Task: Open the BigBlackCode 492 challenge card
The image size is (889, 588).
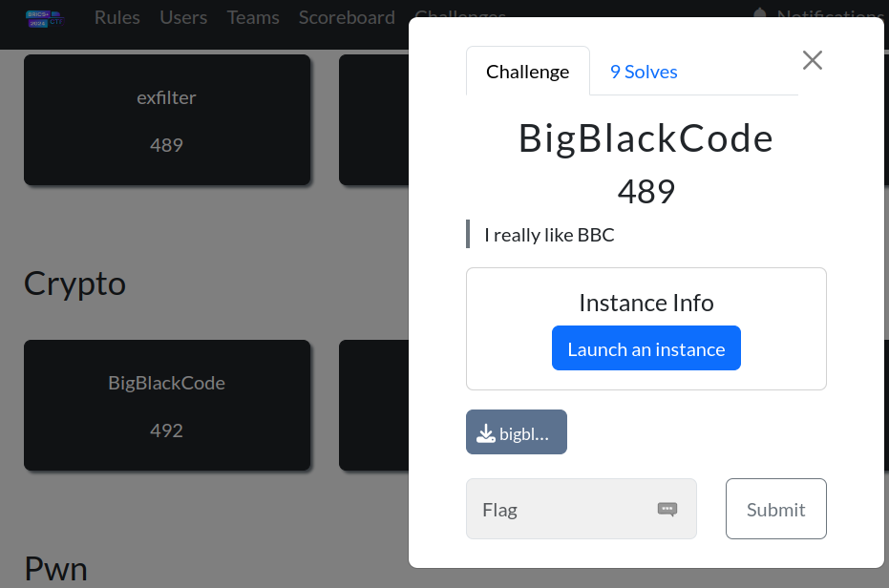Action: coord(166,406)
